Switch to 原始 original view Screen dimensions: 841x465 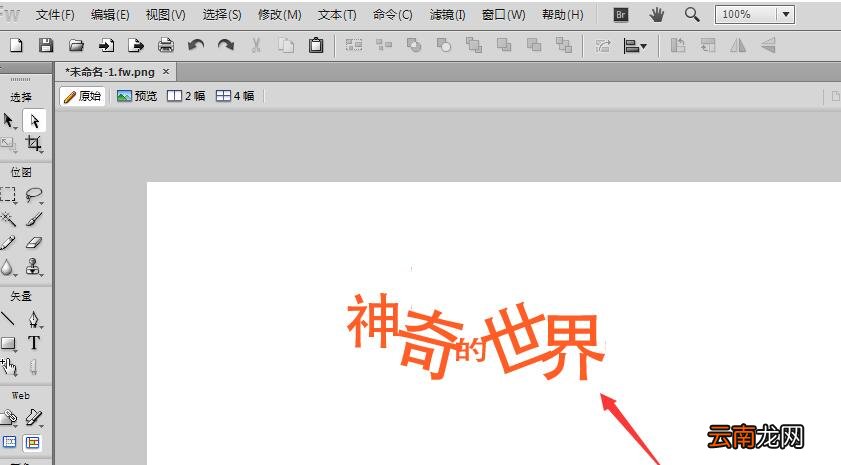pyautogui.click(x=83, y=96)
